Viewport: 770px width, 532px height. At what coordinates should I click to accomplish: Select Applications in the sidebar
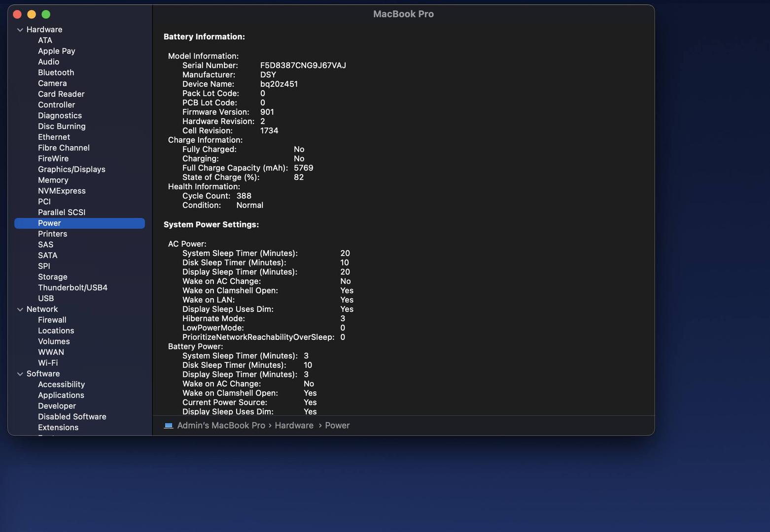[61, 396]
